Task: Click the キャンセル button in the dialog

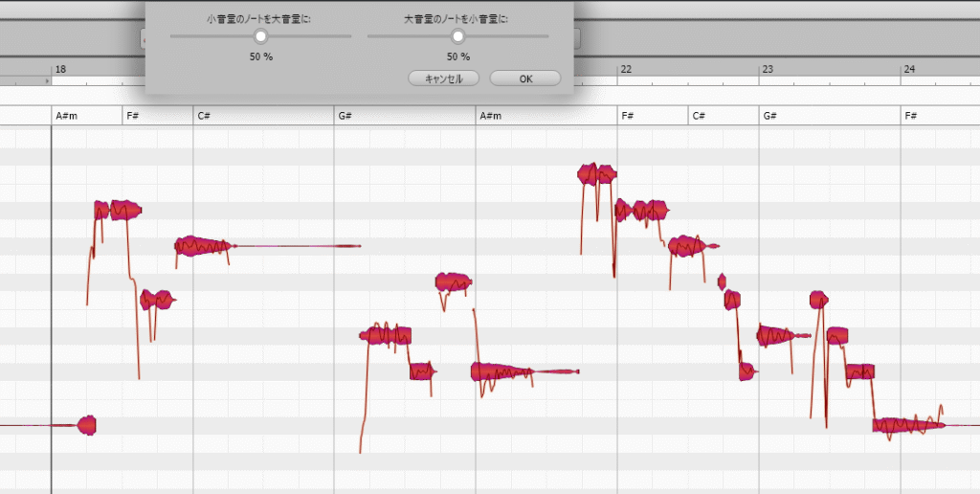Action: pyautogui.click(x=444, y=79)
